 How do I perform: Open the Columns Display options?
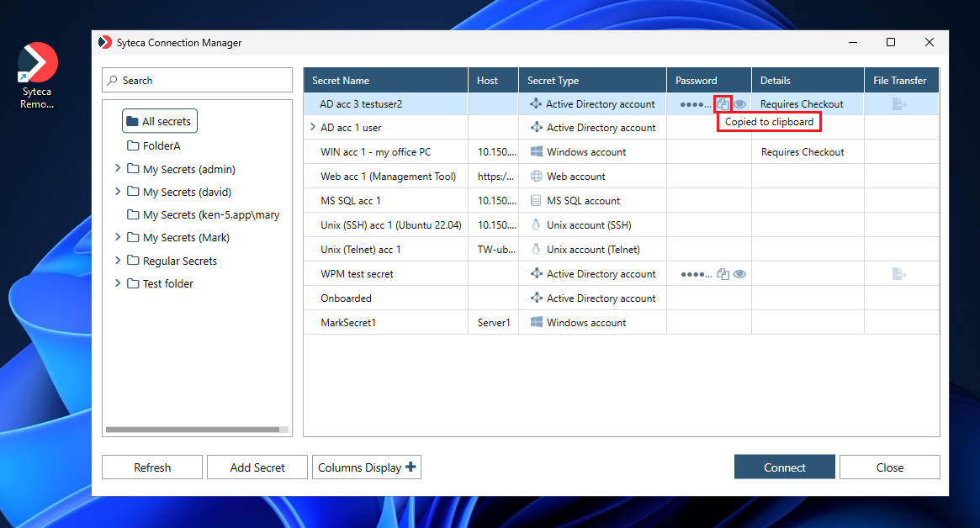pos(366,467)
